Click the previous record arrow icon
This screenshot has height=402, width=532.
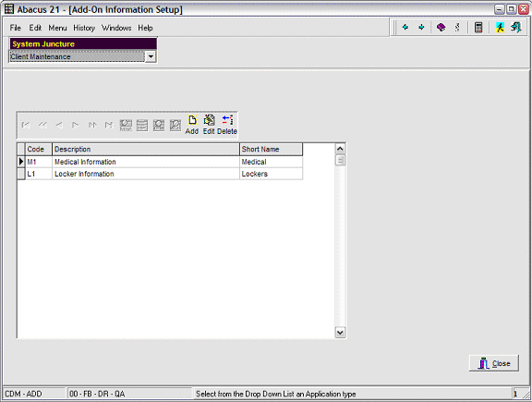coord(59,126)
